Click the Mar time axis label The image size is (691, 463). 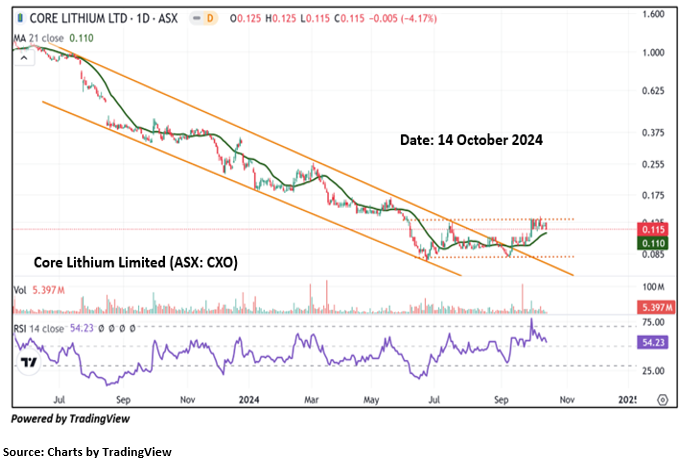pyautogui.click(x=311, y=400)
